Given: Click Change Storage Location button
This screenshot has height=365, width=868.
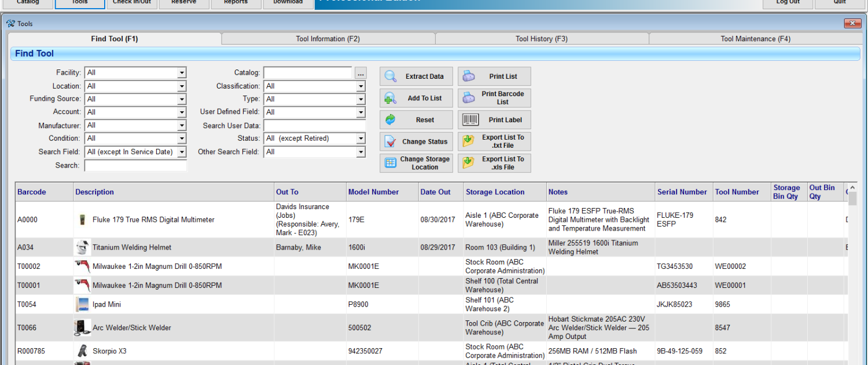Looking at the screenshot, I should coord(416,163).
